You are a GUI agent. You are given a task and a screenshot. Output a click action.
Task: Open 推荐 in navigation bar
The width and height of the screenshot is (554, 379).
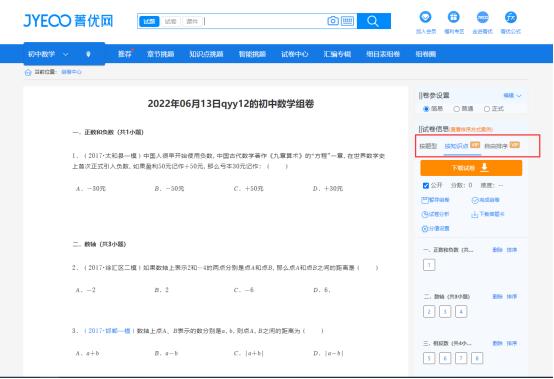[x=124, y=54]
